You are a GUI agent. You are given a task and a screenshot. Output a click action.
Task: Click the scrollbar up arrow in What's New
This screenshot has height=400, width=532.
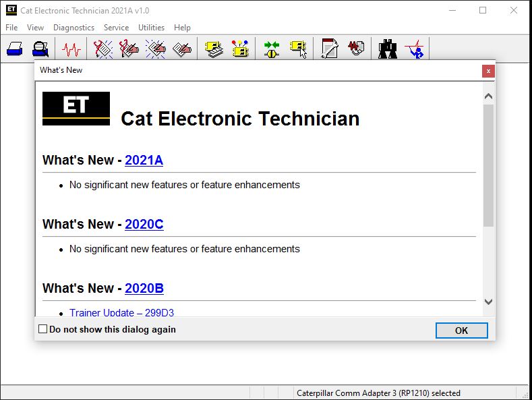[488, 96]
